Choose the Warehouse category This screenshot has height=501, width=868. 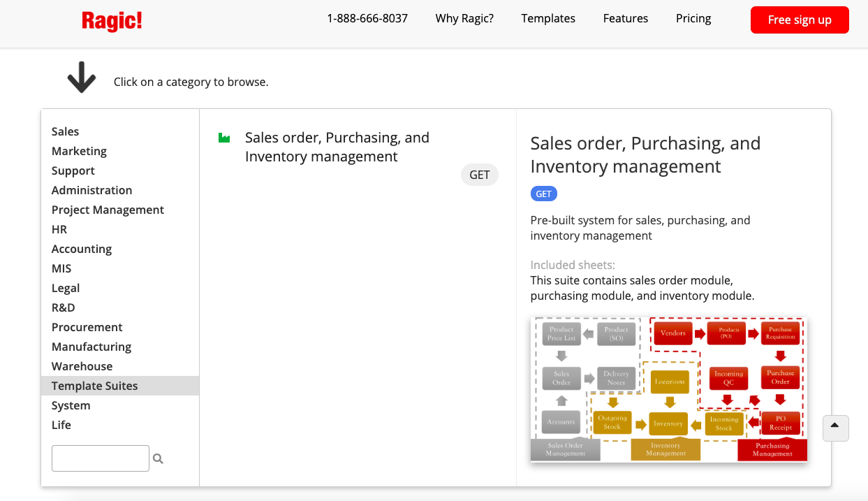82,366
